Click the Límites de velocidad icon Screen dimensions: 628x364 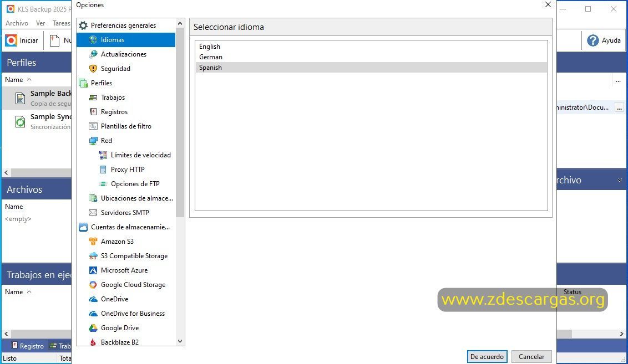pyautogui.click(x=103, y=155)
